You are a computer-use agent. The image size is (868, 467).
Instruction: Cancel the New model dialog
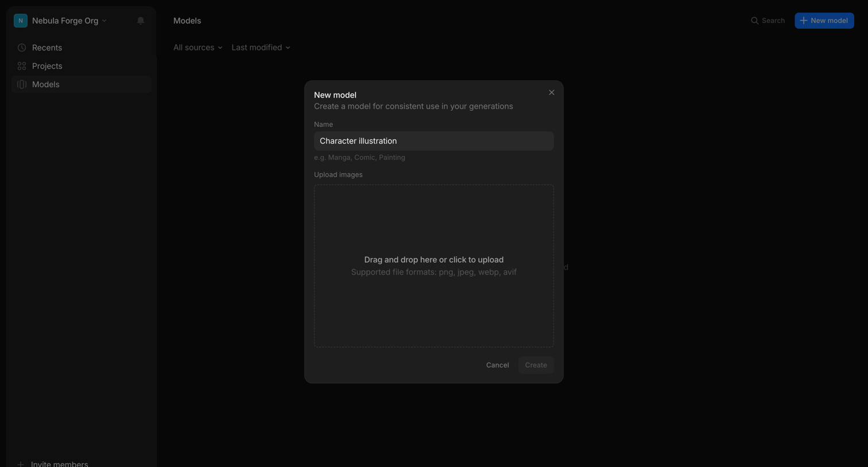(x=497, y=365)
